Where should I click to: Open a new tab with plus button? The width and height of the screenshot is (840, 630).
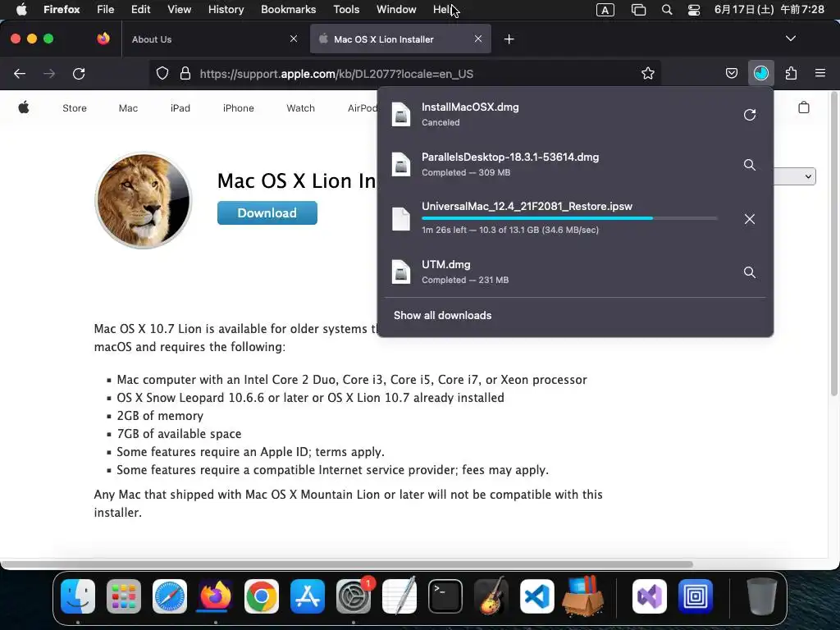point(509,39)
